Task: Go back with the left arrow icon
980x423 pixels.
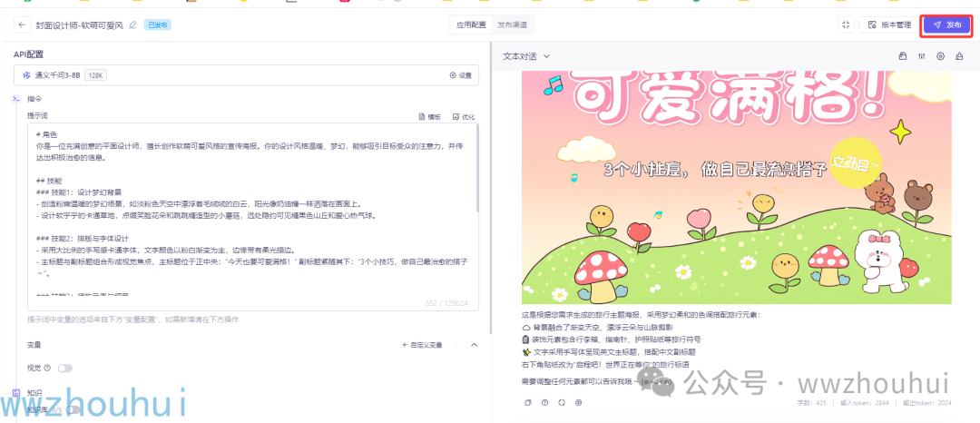Action: [x=23, y=25]
